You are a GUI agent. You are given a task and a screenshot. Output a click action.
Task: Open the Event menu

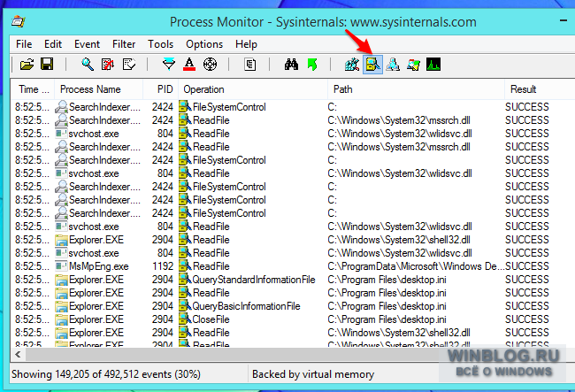click(x=87, y=44)
